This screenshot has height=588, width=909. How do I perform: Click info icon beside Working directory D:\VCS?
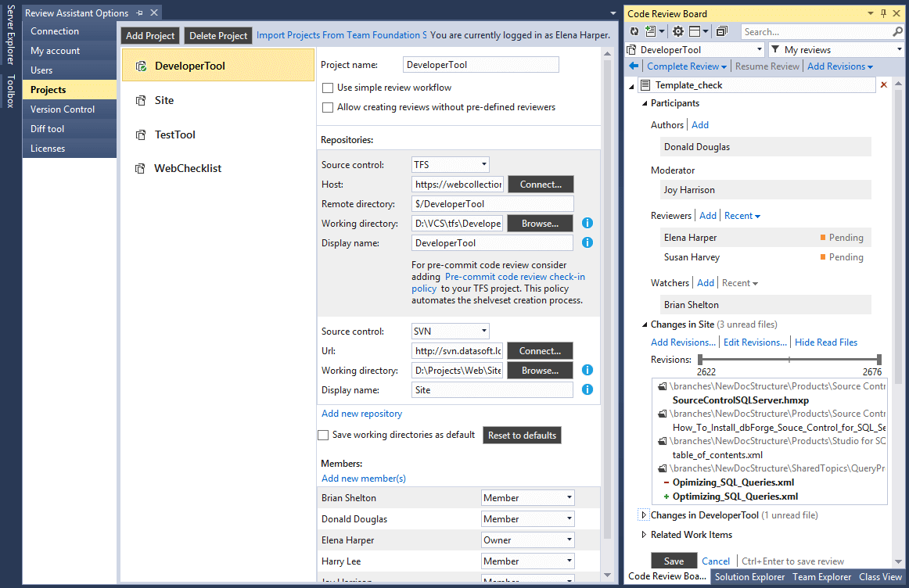point(587,224)
